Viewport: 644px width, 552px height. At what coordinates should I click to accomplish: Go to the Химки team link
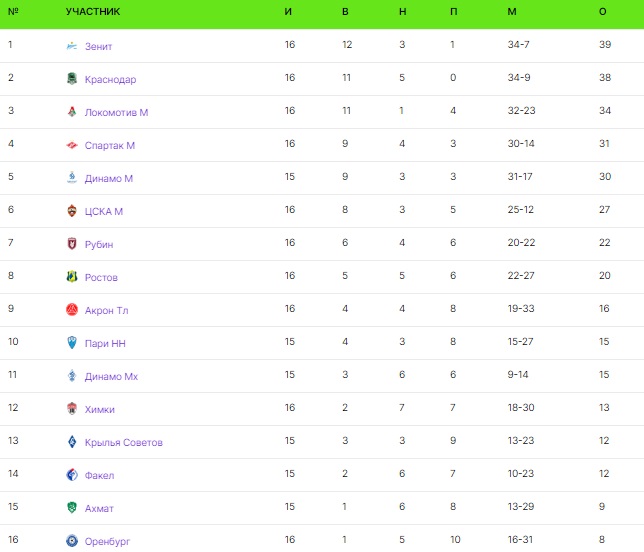100,409
